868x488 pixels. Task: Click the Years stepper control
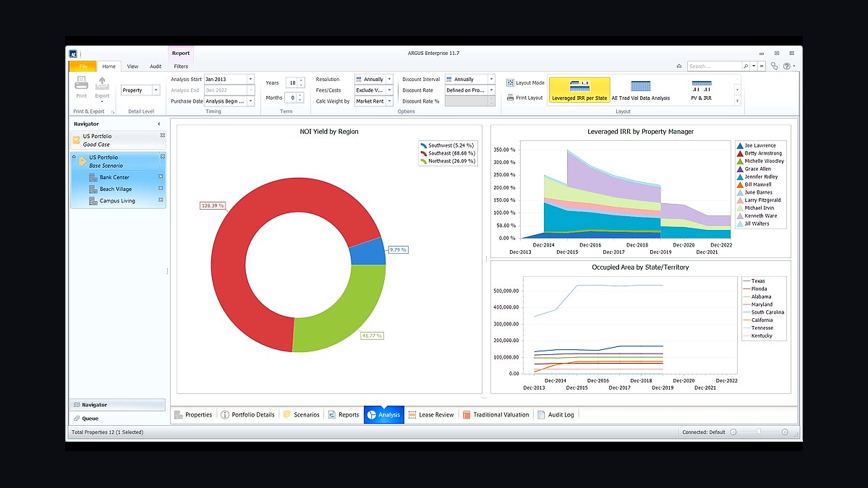[x=301, y=82]
